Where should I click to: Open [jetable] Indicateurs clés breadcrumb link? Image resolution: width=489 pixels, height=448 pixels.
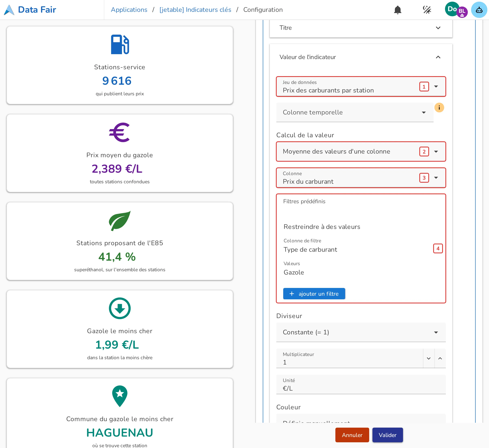195,10
